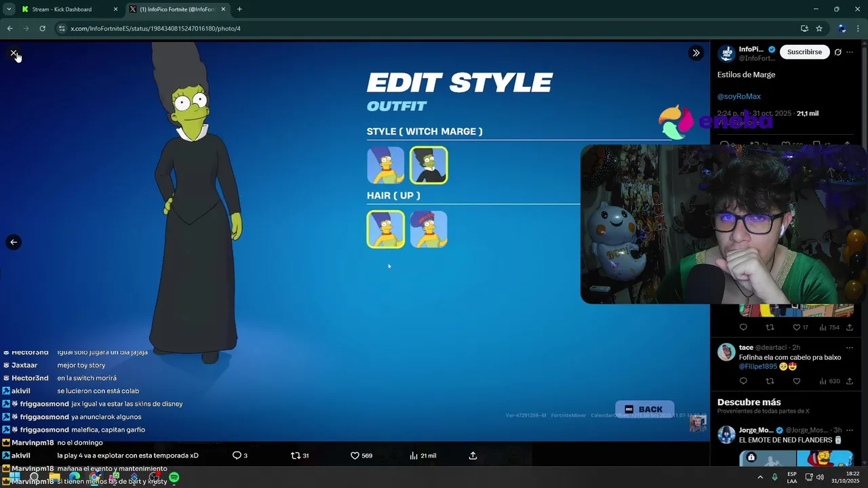
Task: Focus the address bar showing x.com URL
Action: (427, 28)
